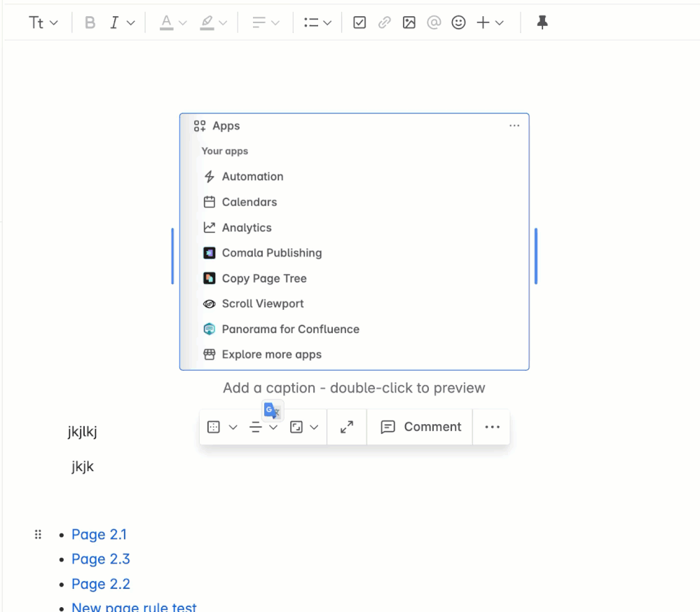The width and height of the screenshot is (700, 612).
Task: Click the left image resize handle
Action: click(x=172, y=256)
